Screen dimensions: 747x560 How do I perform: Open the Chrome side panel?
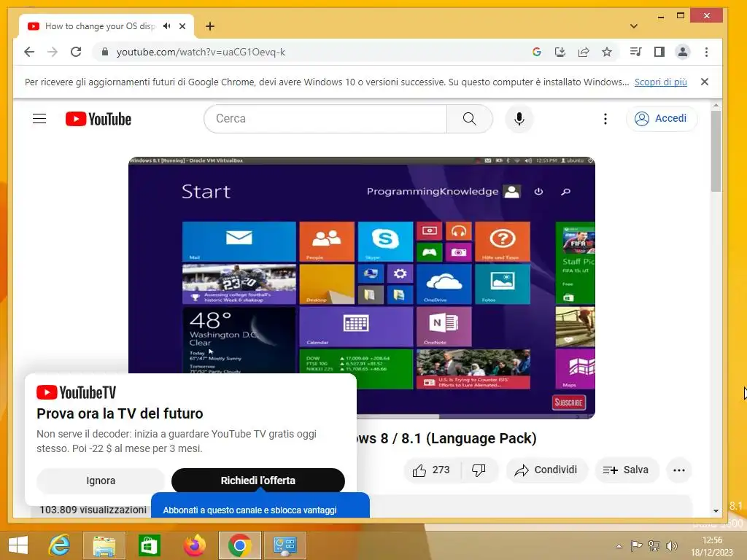pyautogui.click(x=659, y=52)
